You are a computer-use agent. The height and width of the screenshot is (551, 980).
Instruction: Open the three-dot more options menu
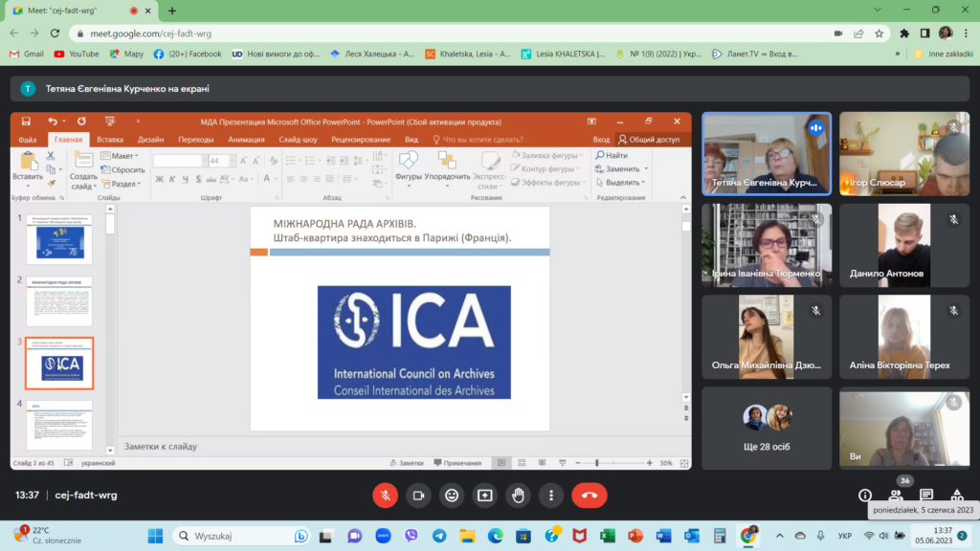551,495
